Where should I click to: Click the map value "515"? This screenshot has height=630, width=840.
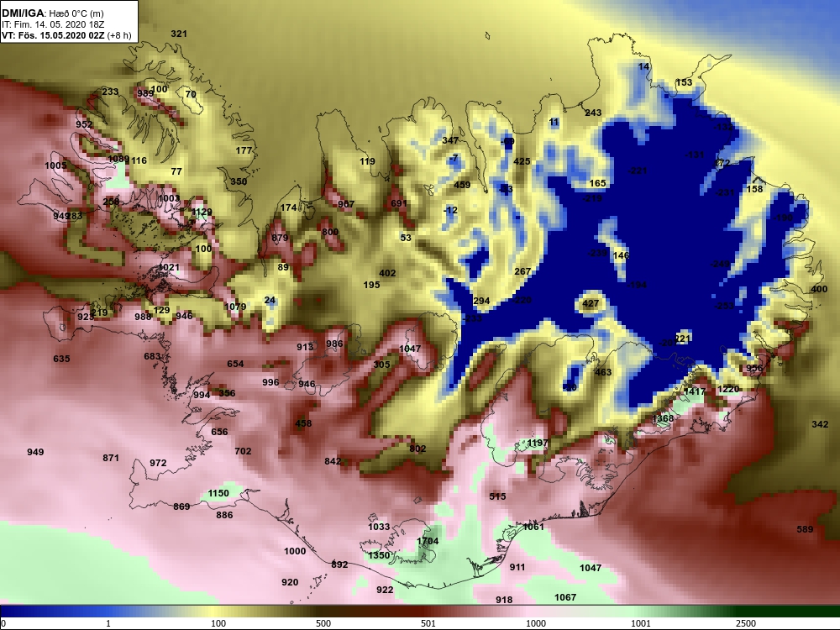(x=497, y=496)
